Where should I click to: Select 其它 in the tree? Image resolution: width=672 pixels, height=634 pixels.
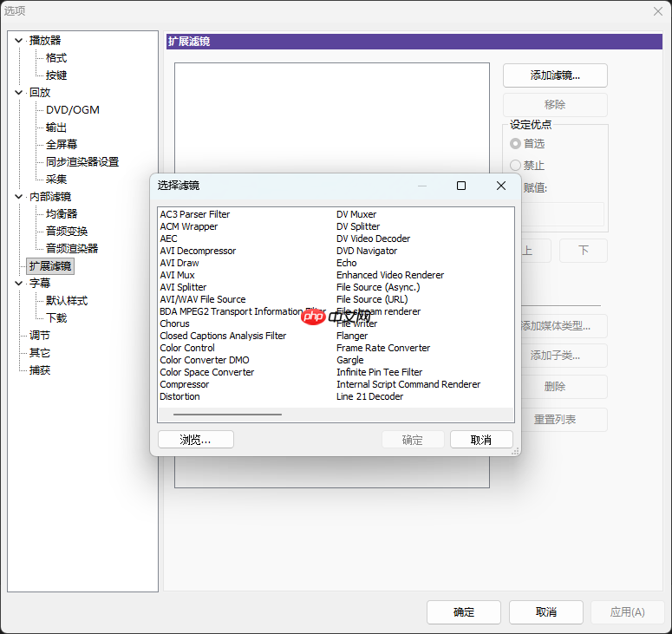39,353
